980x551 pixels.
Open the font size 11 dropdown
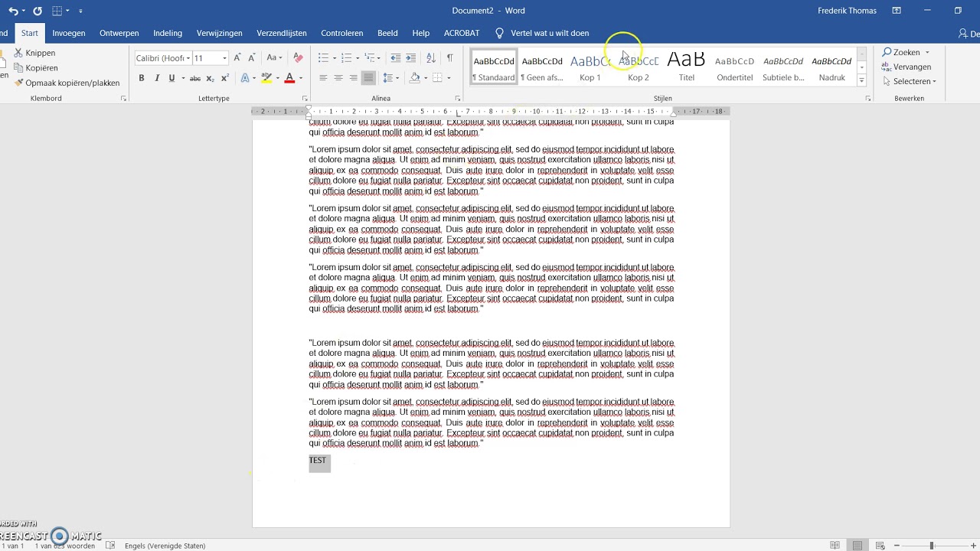pos(224,58)
